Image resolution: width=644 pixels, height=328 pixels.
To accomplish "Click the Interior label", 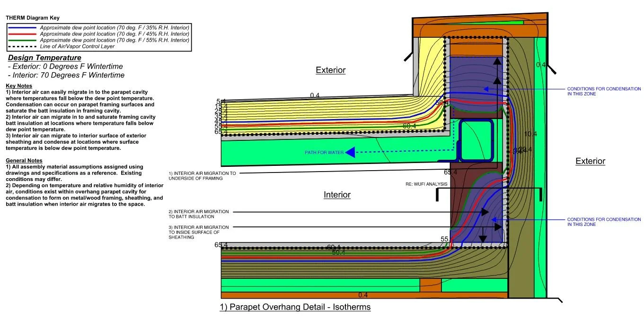I will (x=337, y=195).
